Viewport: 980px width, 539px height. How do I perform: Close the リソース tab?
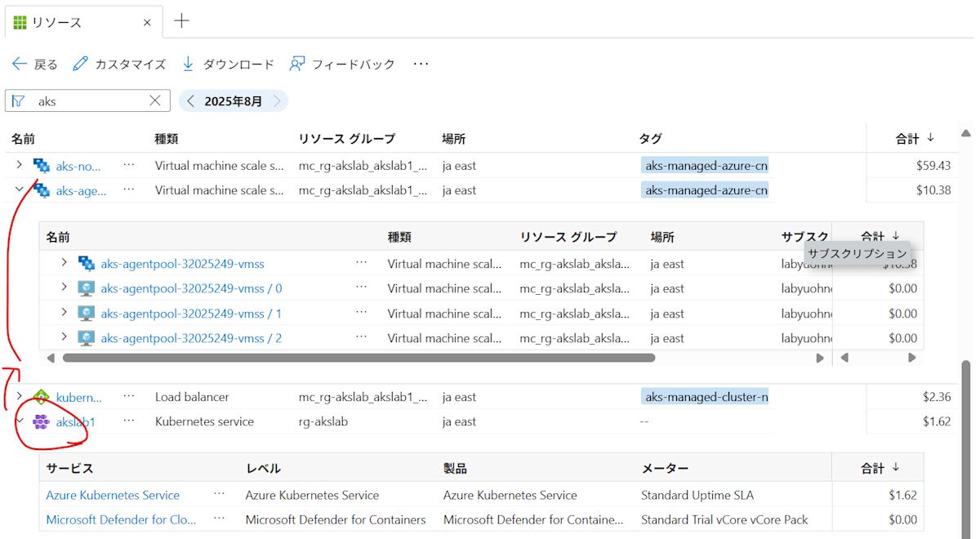coord(147,22)
